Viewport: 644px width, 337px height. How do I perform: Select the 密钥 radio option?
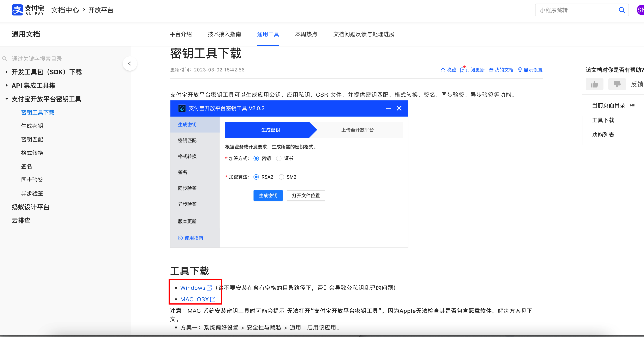256,158
